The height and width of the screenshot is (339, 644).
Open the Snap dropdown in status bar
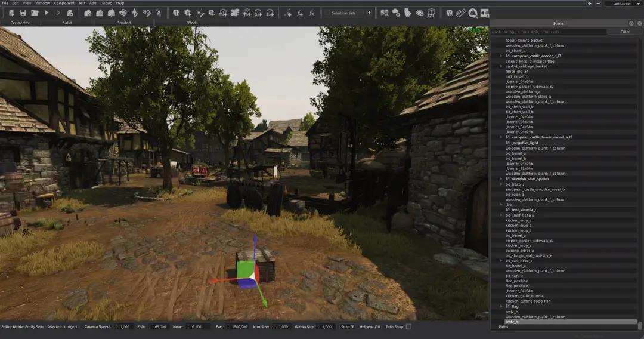tap(347, 326)
